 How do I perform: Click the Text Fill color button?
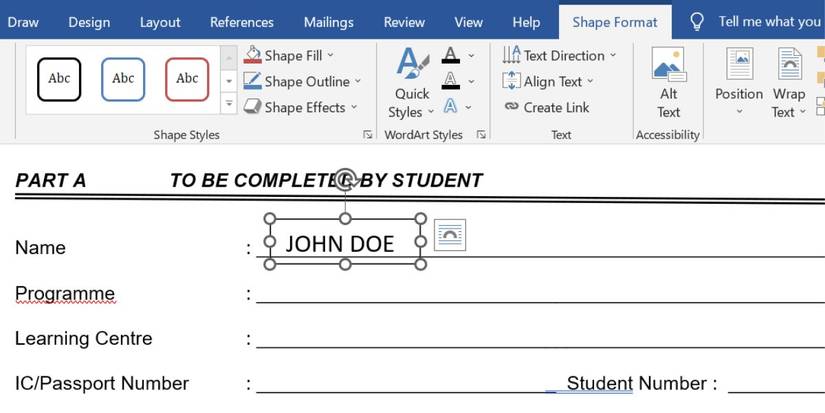coord(451,56)
